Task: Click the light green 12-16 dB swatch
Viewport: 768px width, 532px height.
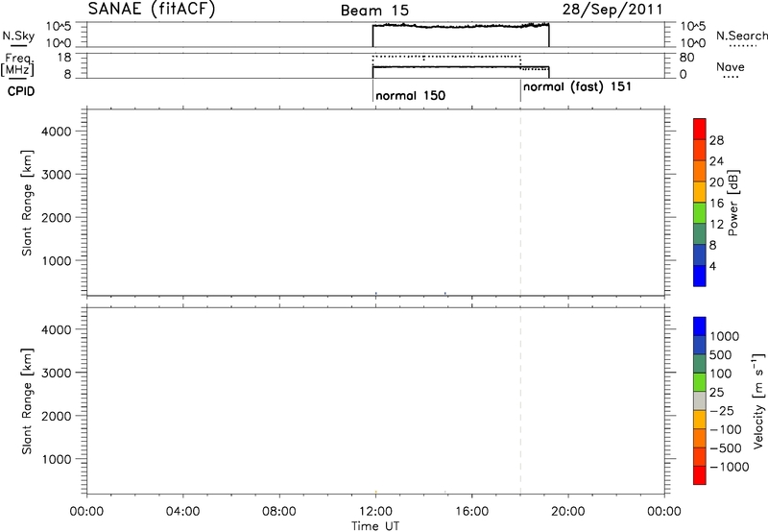Action: [x=700, y=212]
